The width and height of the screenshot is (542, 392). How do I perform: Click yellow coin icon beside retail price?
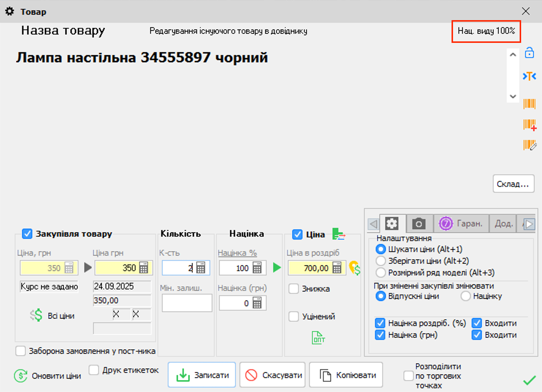point(354,268)
